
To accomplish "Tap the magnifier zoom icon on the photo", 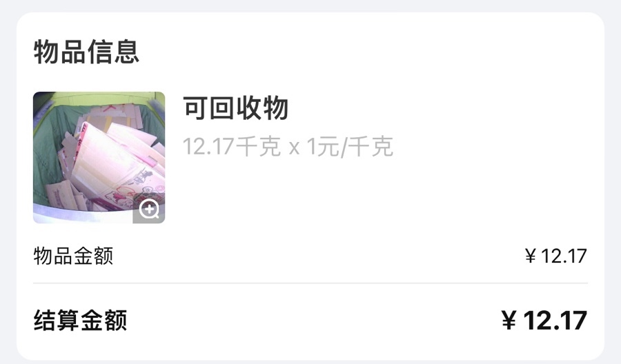I will [x=149, y=210].
